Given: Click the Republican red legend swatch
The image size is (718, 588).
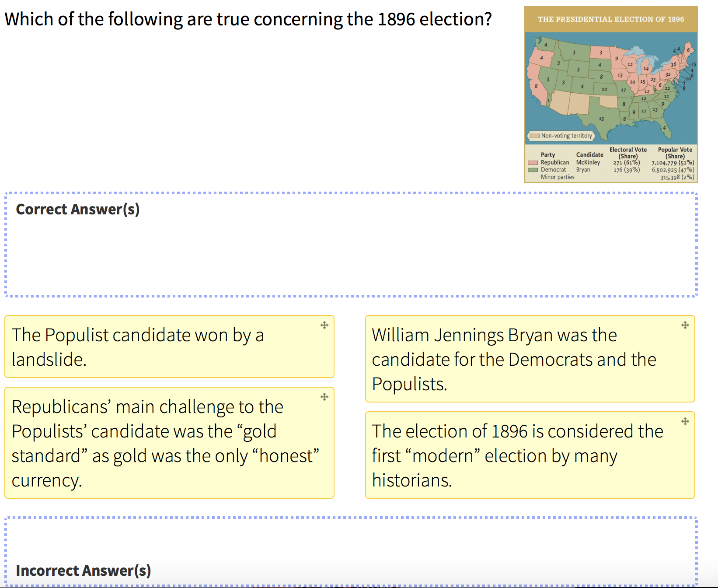Looking at the screenshot, I should point(533,162).
